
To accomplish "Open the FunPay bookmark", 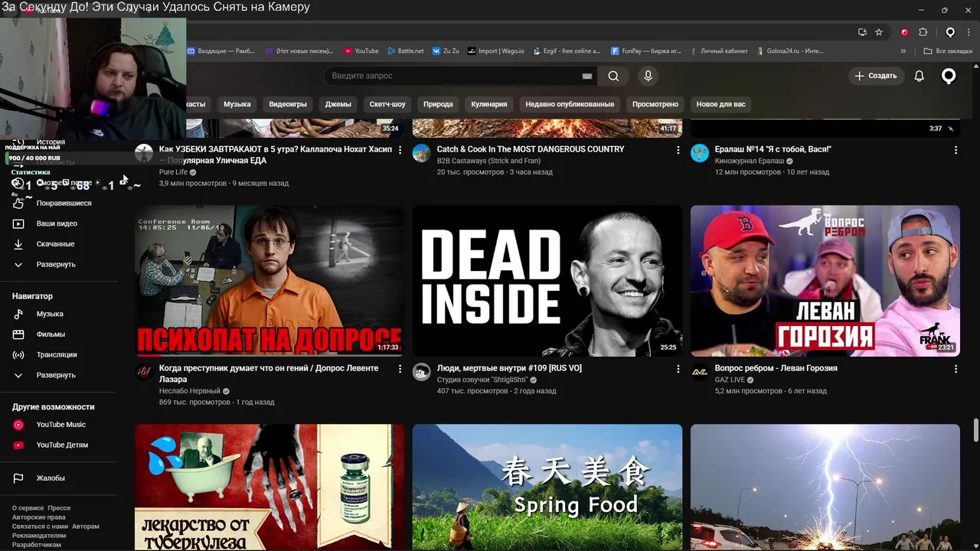I will click(x=646, y=51).
